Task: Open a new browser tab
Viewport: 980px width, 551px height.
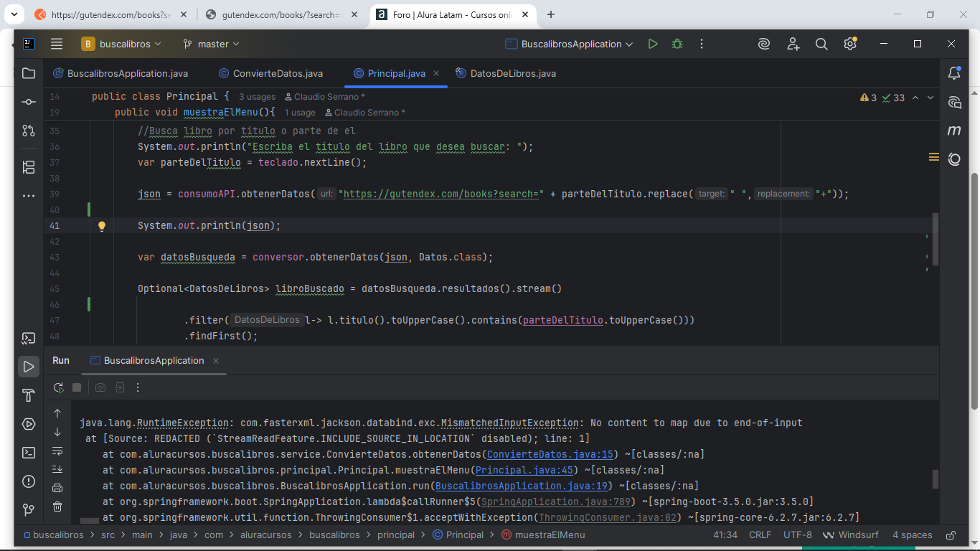Action: [551, 14]
